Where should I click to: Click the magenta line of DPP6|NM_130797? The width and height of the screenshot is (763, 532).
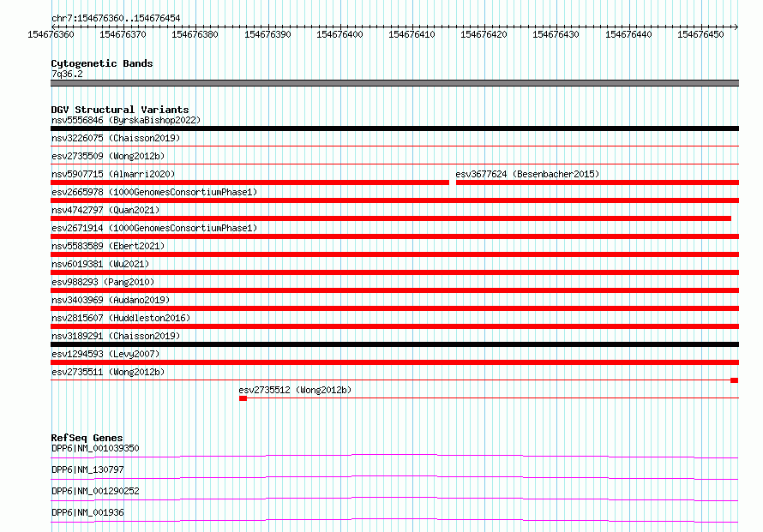tap(394, 477)
